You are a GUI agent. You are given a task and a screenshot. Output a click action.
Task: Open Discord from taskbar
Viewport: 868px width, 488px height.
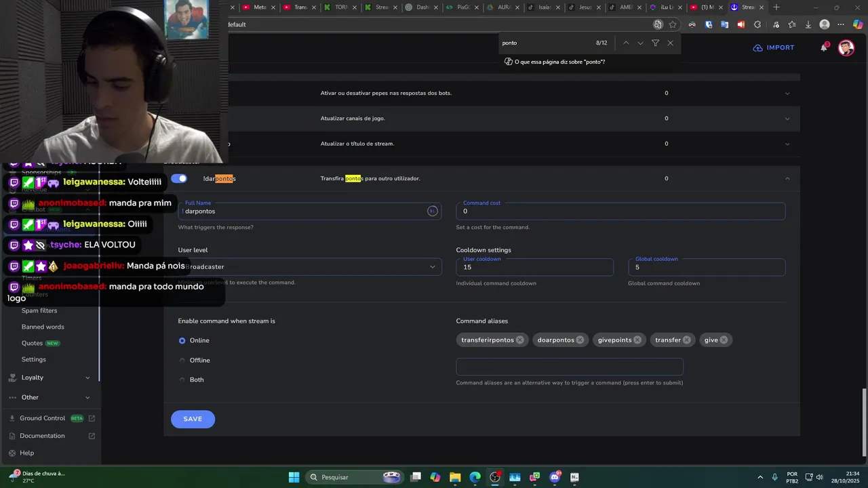[x=555, y=477]
